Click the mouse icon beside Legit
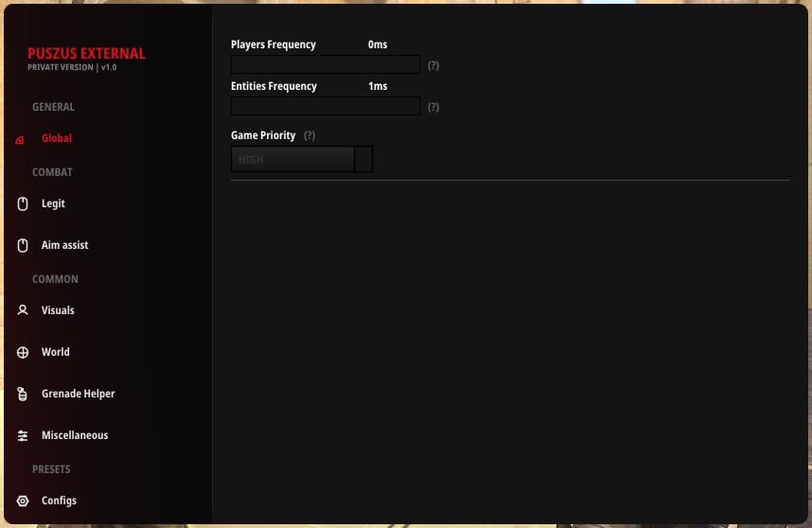This screenshot has width=812, height=528. pyautogui.click(x=23, y=203)
